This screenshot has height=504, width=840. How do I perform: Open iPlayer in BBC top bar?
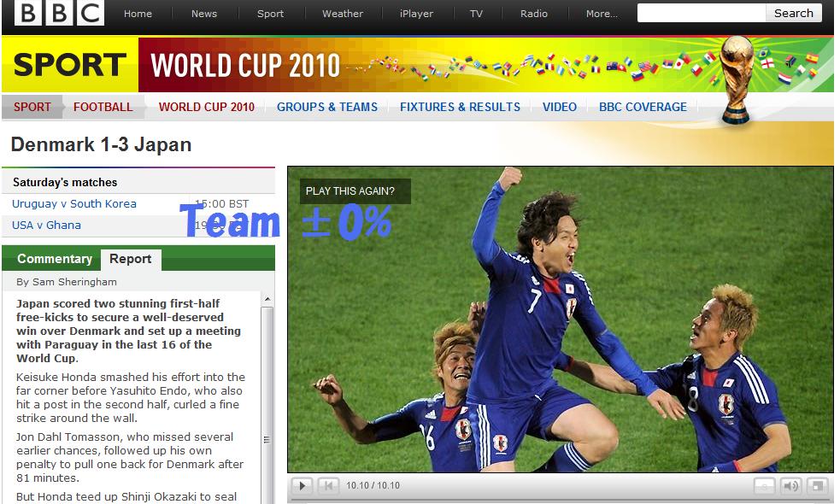click(416, 14)
